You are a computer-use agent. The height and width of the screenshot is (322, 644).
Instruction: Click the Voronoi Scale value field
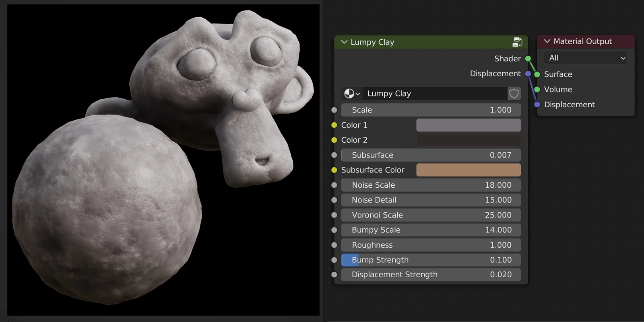[431, 215]
